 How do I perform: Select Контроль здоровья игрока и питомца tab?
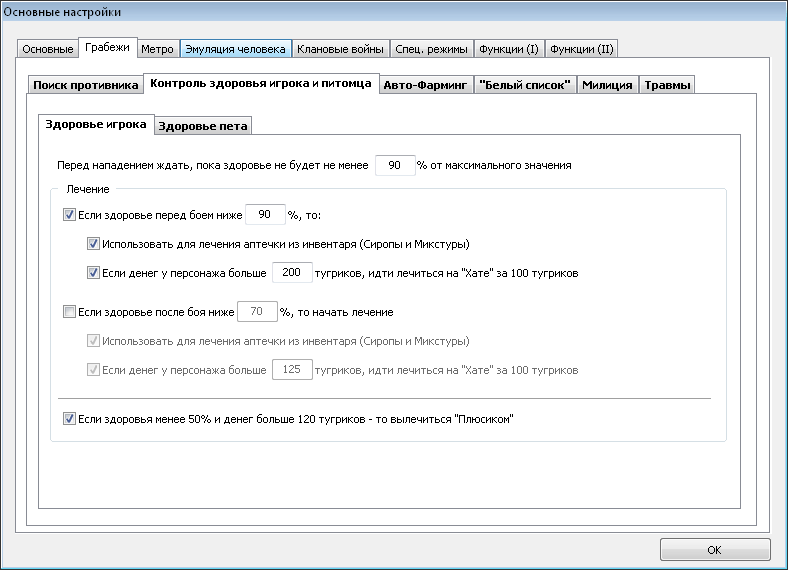click(x=261, y=83)
